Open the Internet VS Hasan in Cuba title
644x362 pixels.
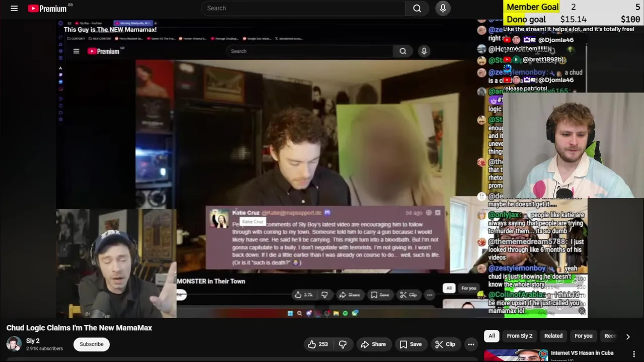pyautogui.click(x=582, y=353)
